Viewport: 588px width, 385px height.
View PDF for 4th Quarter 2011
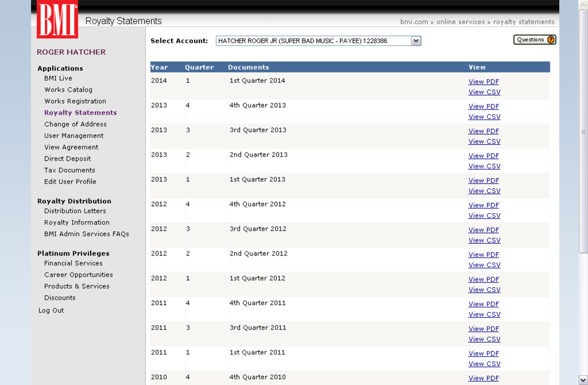point(484,304)
